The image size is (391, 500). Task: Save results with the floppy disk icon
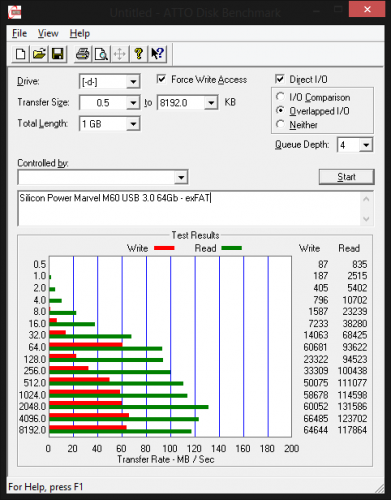tap(58, 54)
